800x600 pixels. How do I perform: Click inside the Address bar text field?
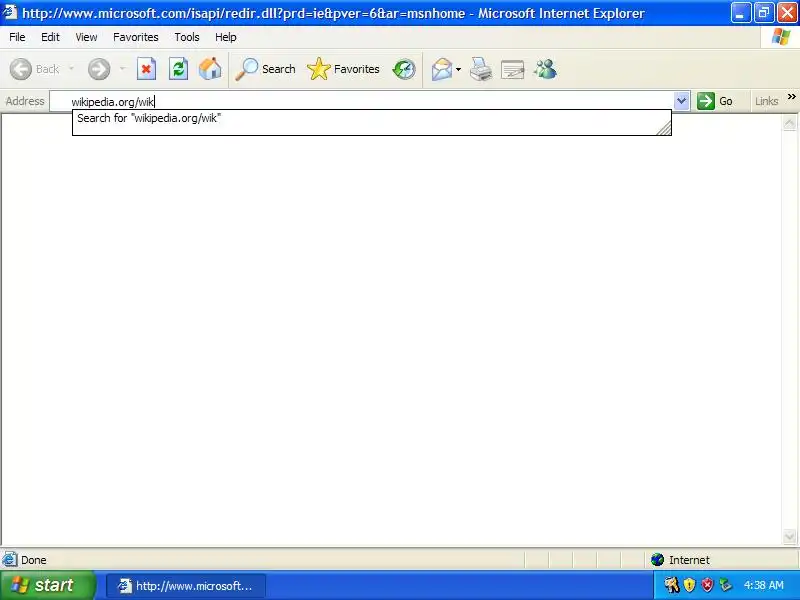[x=362, y=102]
